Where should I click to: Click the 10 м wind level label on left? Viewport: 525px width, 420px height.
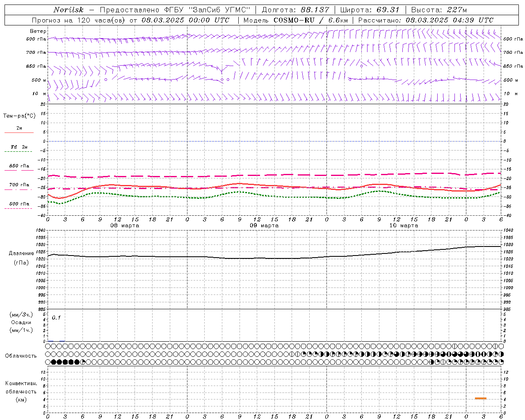[39, 94]
